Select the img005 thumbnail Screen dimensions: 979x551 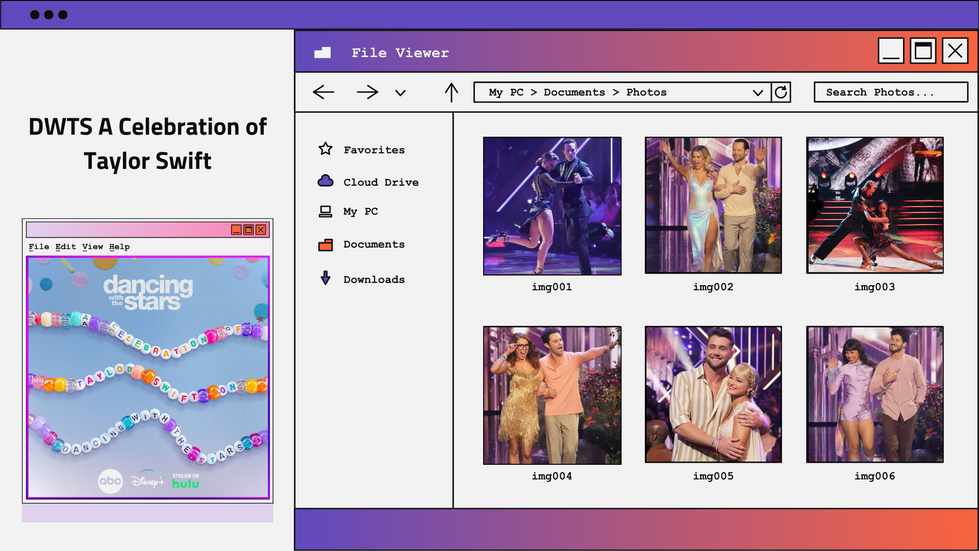pos(713,394)
